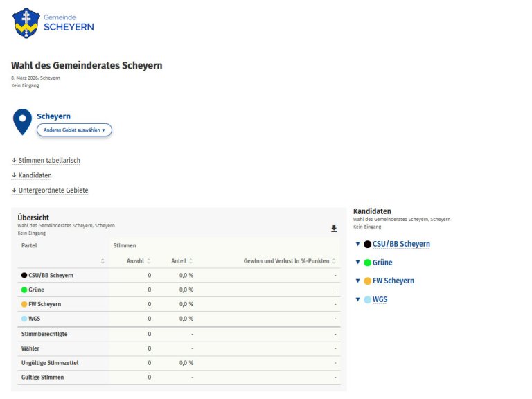Click the WGS row in the overview table

pyautogui.click(x=35, y=319)
